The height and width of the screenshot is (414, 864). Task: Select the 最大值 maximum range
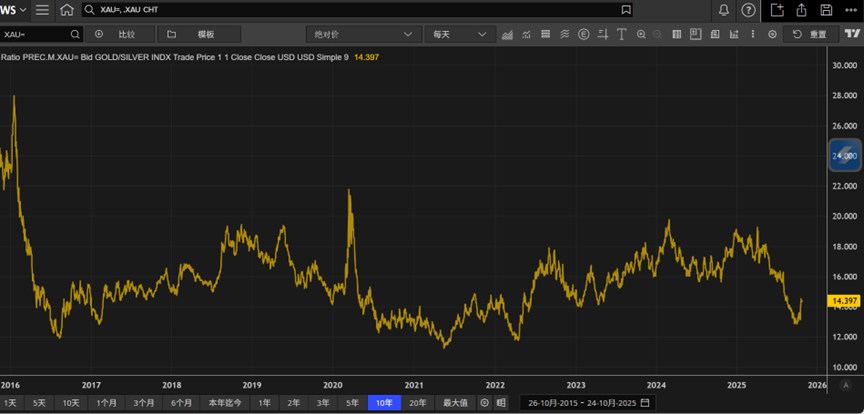[x=455, y=403]
